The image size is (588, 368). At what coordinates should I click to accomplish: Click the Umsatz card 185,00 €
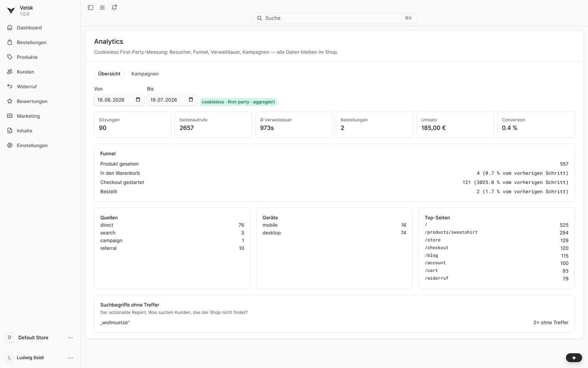[455, 124]
